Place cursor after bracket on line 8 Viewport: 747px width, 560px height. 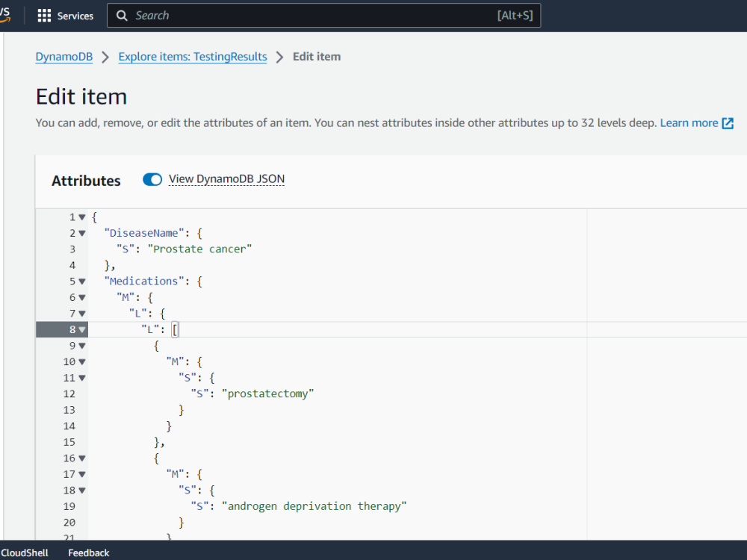pos(179,329)
